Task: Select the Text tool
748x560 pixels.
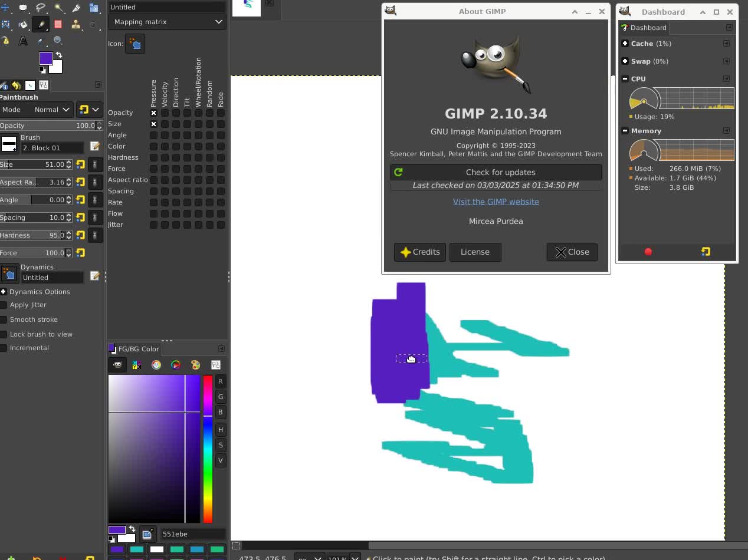Action: pyautogui.click(x=22, y=41)
